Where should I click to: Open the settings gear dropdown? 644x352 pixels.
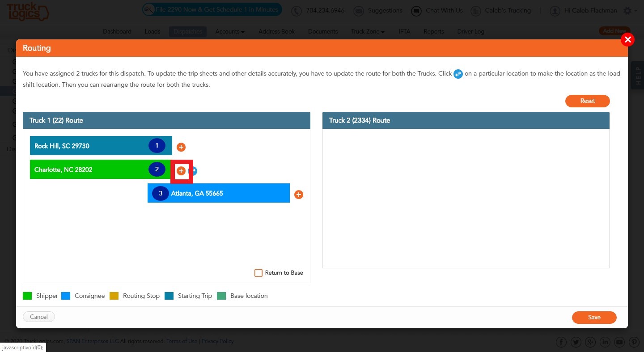(x=630, y=11)
